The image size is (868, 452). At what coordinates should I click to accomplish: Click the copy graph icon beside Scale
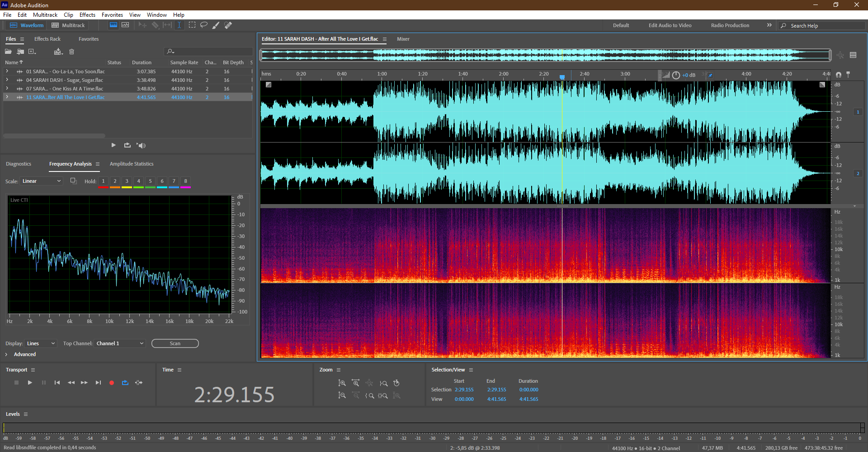coord(73,181)
